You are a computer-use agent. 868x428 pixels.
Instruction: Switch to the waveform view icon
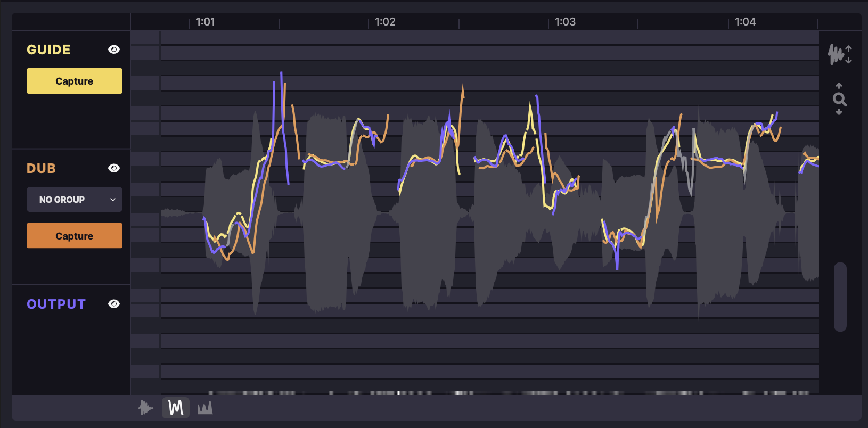[145, 408]
